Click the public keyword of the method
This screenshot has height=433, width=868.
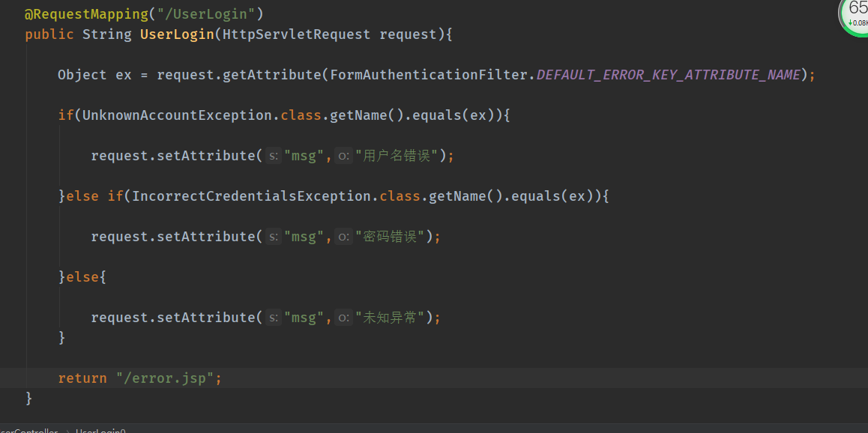[x=49, y=34]
